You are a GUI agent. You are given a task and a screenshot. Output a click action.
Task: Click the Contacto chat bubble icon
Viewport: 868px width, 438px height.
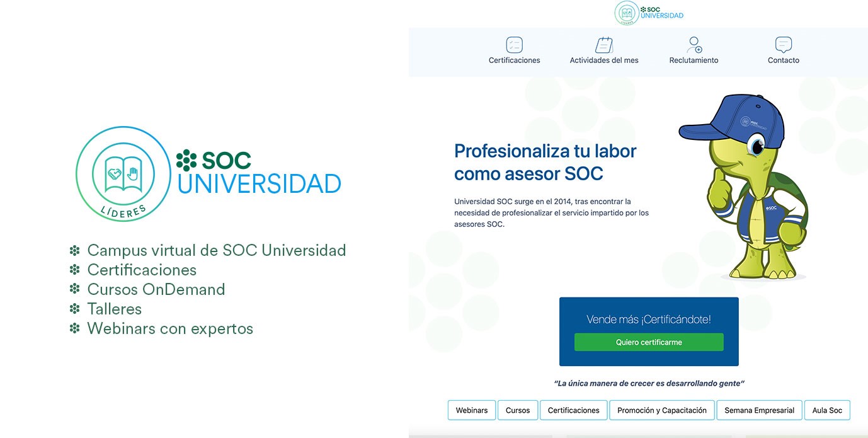point(783,45)
